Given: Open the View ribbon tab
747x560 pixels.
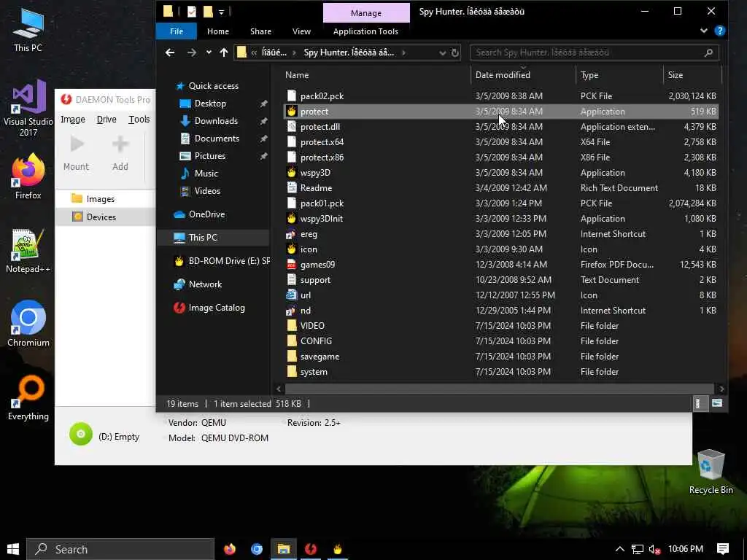Looking at the screenshot, I should click(x=301, y=31).
